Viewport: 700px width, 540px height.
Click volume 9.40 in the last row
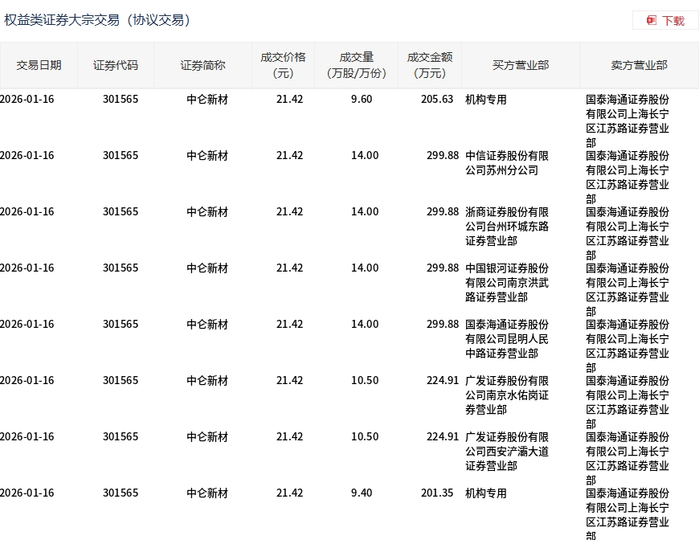pyautogui.click(x=362, y=493)
